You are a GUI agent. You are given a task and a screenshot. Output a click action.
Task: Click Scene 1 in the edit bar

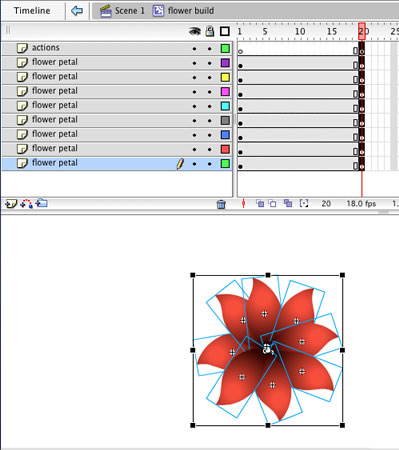pos(130,11)
